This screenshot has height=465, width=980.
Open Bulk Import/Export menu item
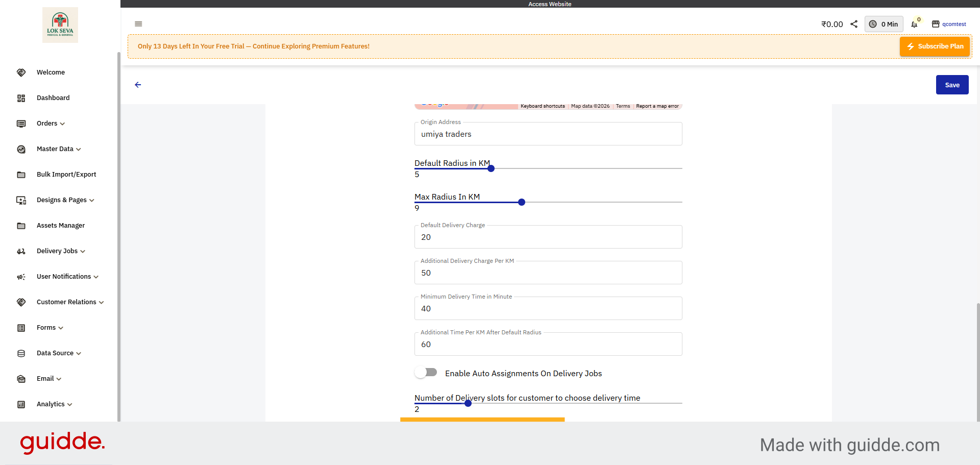[66, 175]
